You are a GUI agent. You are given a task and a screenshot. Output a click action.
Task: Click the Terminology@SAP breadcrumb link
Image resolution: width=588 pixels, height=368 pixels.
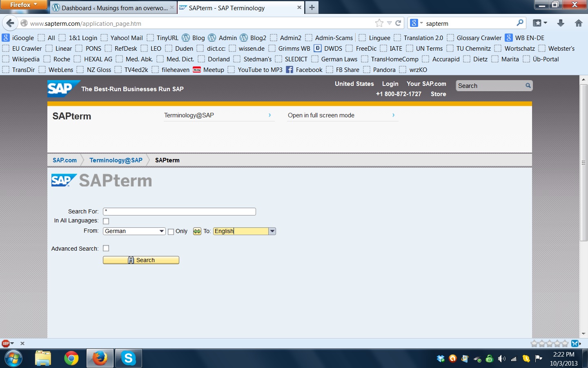(x=116, y=160)
